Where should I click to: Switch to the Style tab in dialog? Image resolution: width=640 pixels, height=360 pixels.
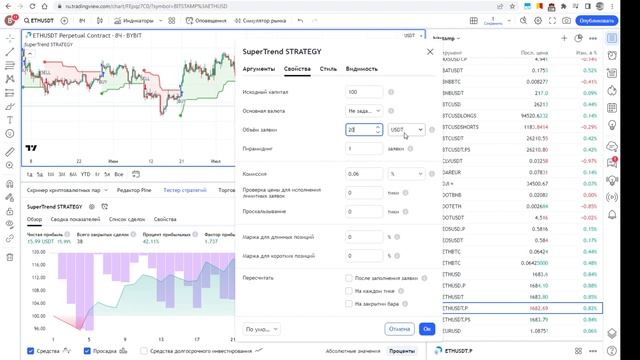tap(328, 69)
